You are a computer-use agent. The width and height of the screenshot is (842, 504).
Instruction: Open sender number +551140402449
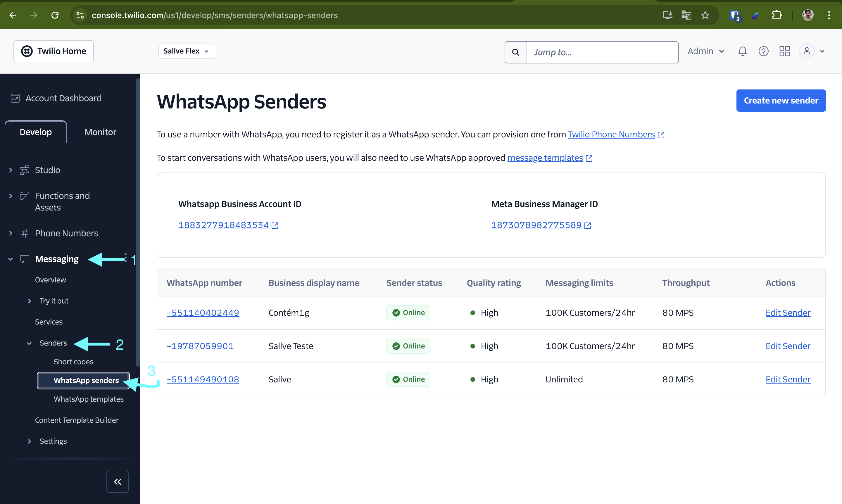point(203,313)
